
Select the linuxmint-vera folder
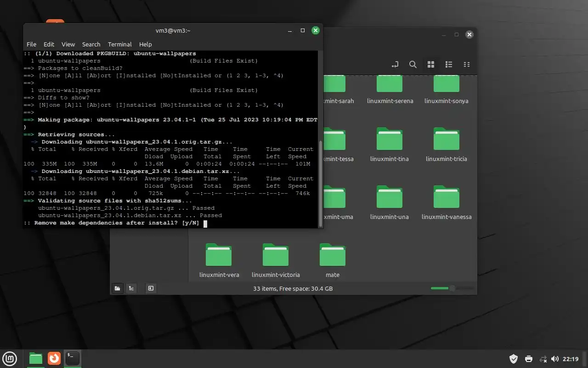219,261
